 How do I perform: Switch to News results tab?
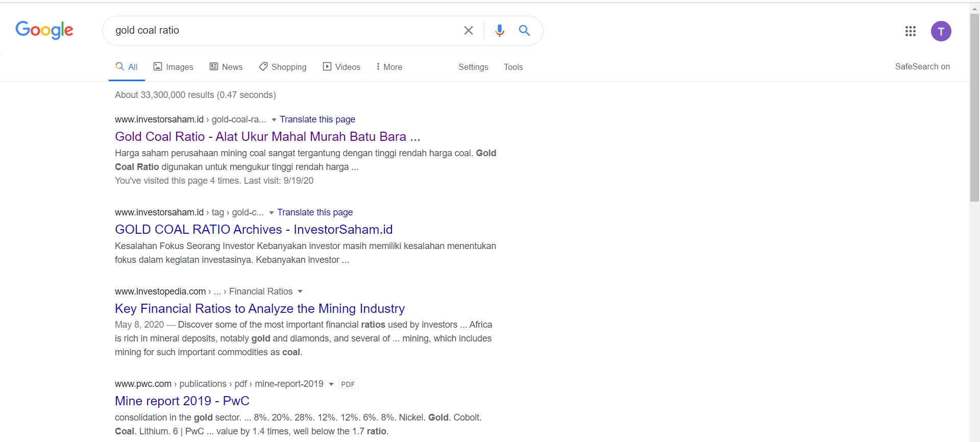[226, 67]
